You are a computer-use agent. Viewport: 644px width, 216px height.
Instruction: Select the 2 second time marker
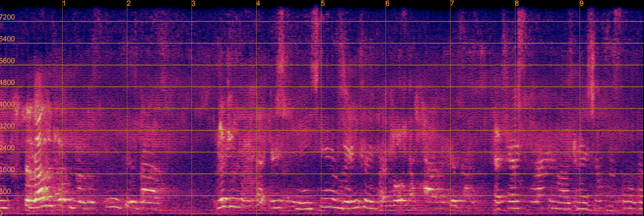[129, 4]
